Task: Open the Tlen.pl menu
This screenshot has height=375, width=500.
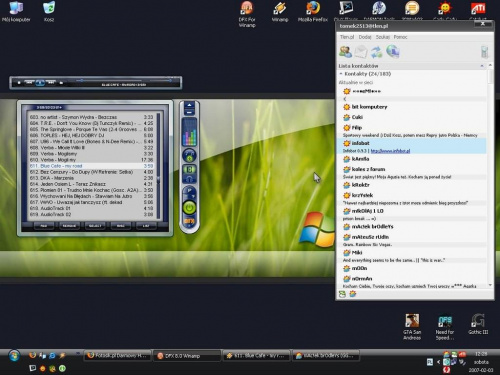Action: [x=347, y=37]
